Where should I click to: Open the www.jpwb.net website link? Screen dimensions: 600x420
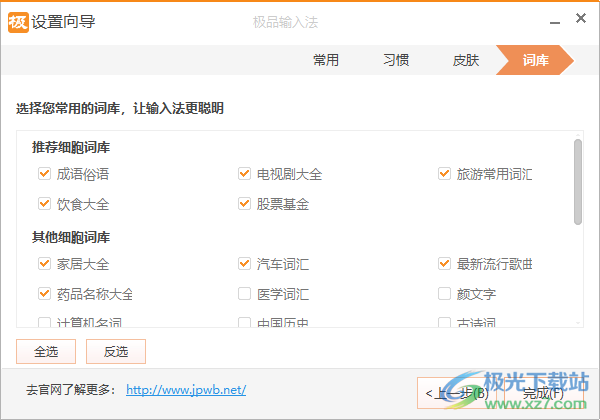point(186,390)
